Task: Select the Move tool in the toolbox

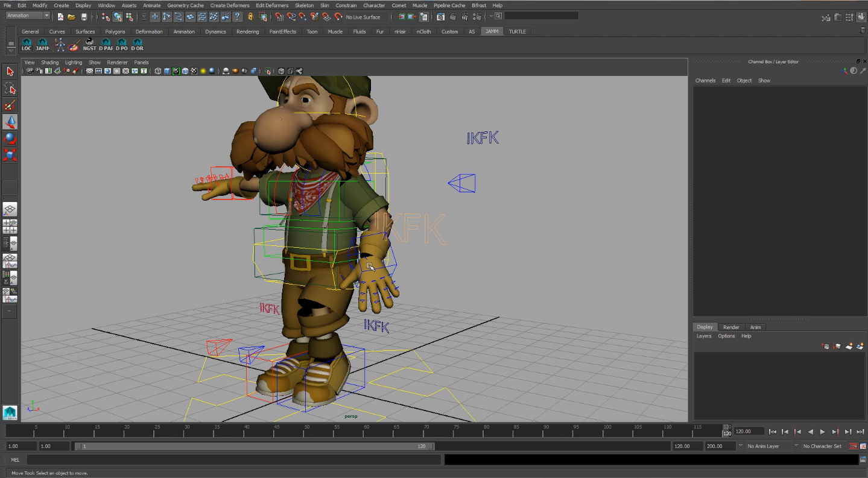Action: pyautogui.click(x=10, y=122)
